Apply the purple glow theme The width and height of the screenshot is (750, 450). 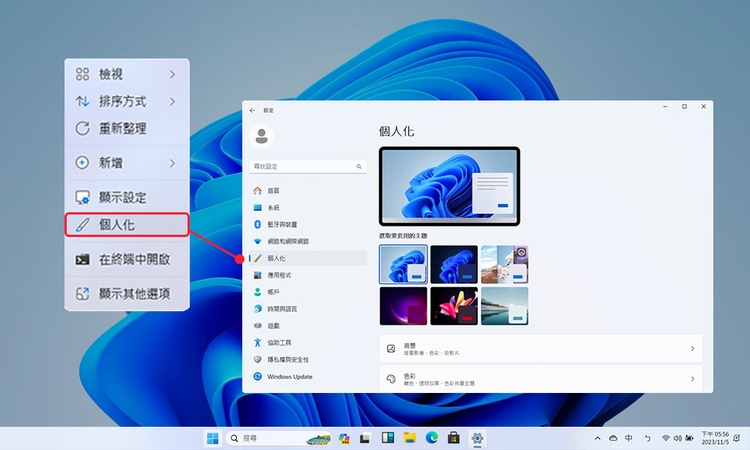point(403,306)
